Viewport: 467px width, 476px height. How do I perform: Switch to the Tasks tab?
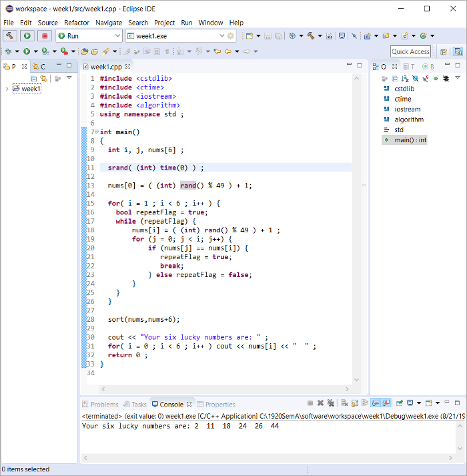(135, 405)
